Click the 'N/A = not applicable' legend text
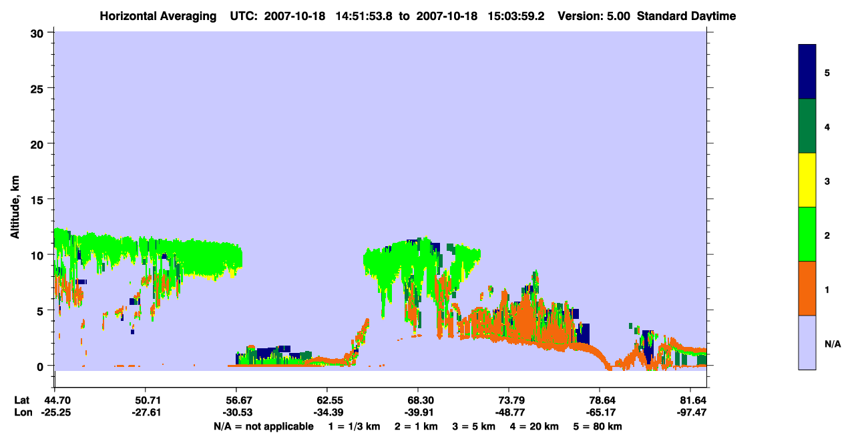 point(263,426)
